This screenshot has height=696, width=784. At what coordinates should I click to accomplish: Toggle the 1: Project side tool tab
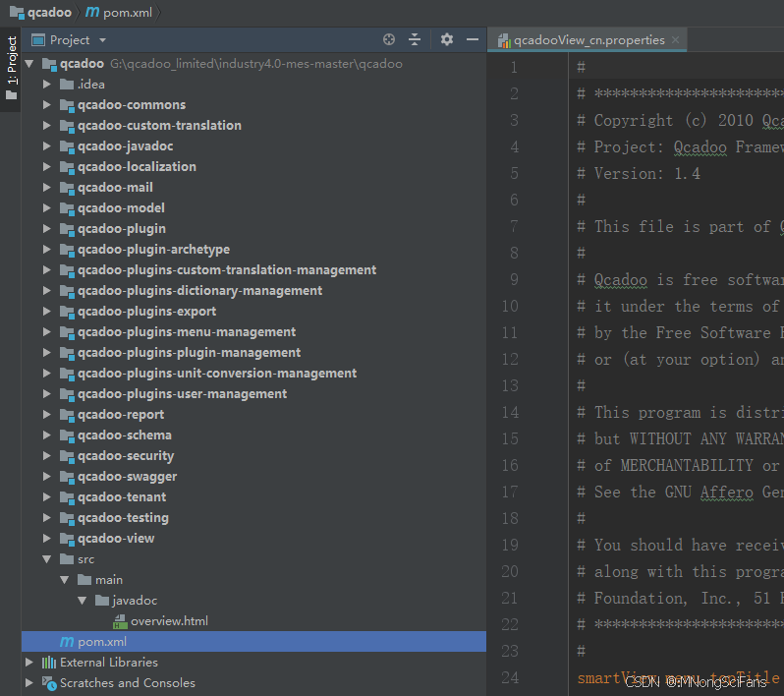click(x=11, y=68)
